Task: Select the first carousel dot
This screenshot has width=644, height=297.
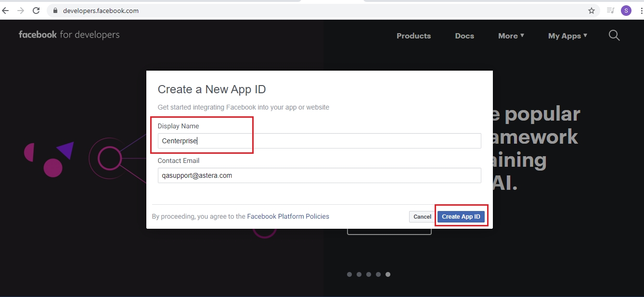Action: click(349, 274)
